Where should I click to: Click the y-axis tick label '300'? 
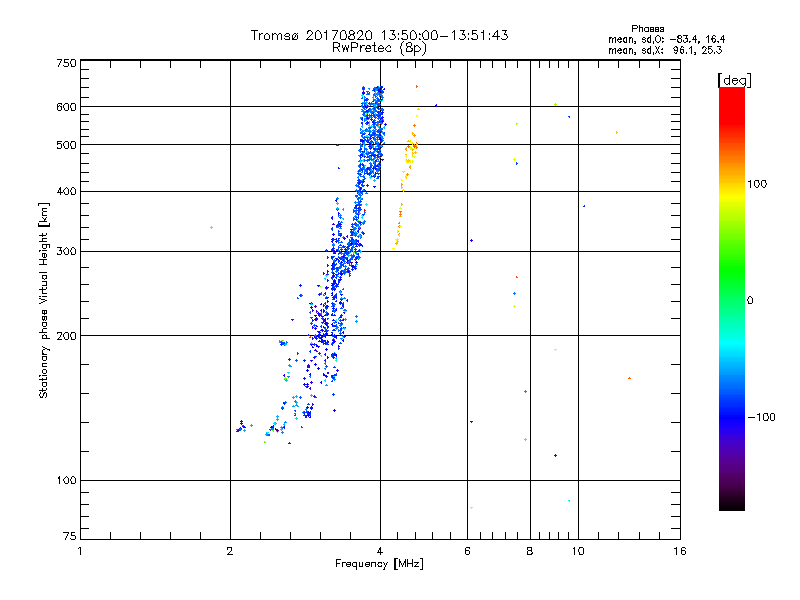pos(66,252)
